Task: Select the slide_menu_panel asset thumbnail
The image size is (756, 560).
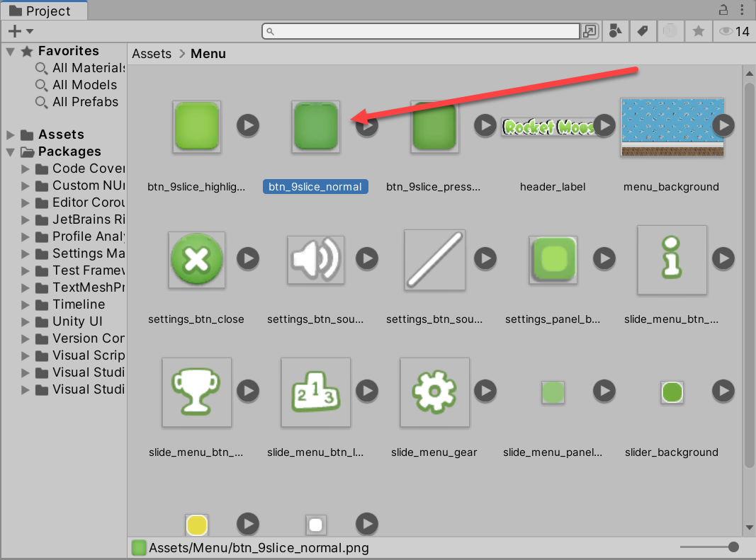Action: click(553, 392)
